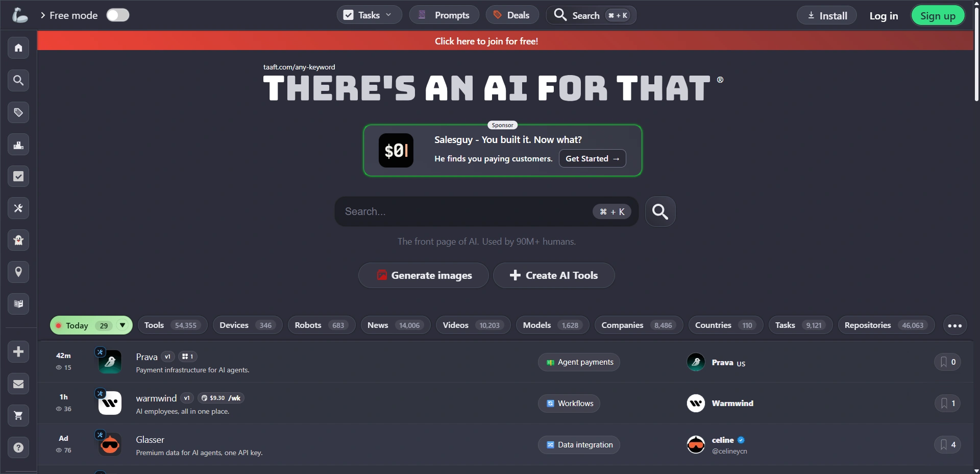Open the Prompts menu item
This screenshot has height=474, width=980.
(444, 15)
